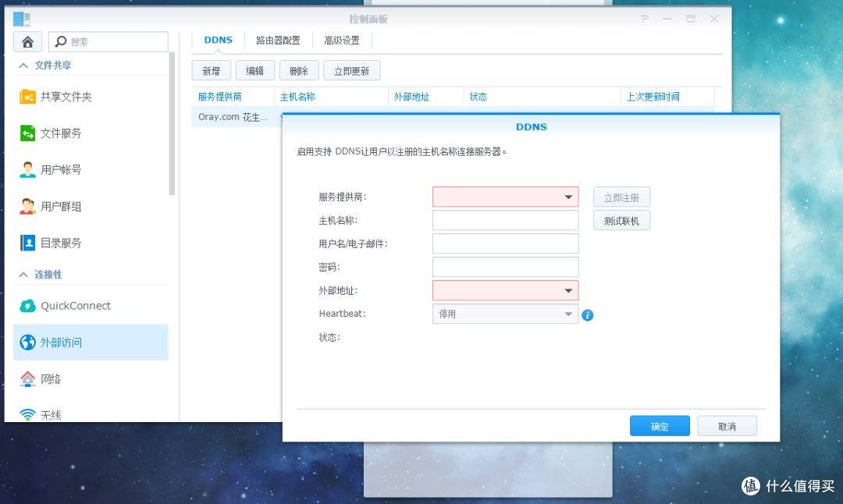Image resolution: width=843 pixels, height=504 pixels.
Task: Sort by 上次更新时间 column header
Action: (x=667, y=97)
